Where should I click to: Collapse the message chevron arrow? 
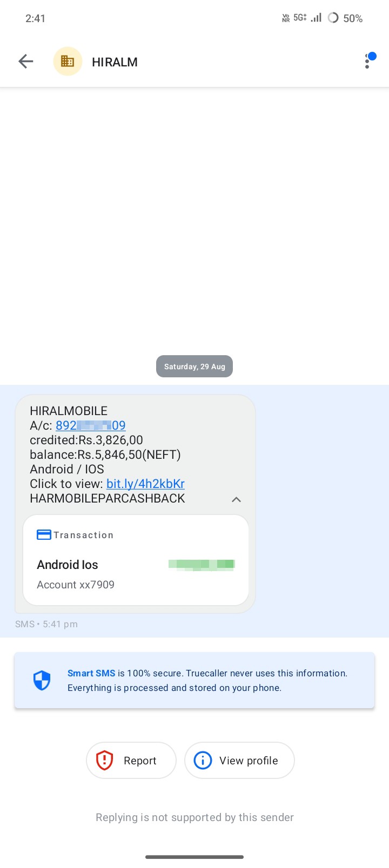tap(236, 499)
